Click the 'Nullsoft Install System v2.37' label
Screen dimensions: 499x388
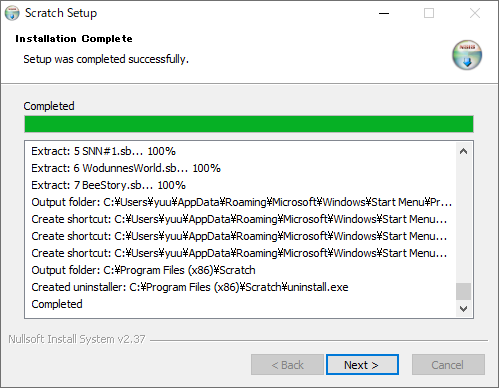(77, 339)
